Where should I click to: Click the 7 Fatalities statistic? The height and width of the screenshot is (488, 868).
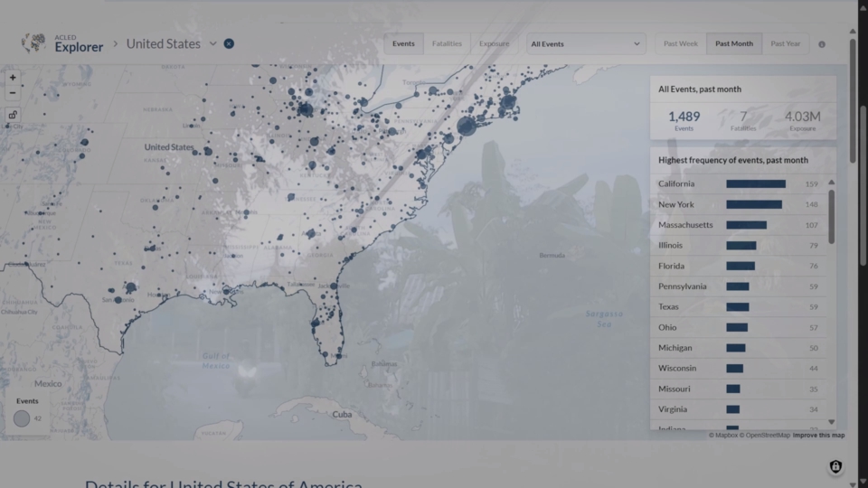743,120
